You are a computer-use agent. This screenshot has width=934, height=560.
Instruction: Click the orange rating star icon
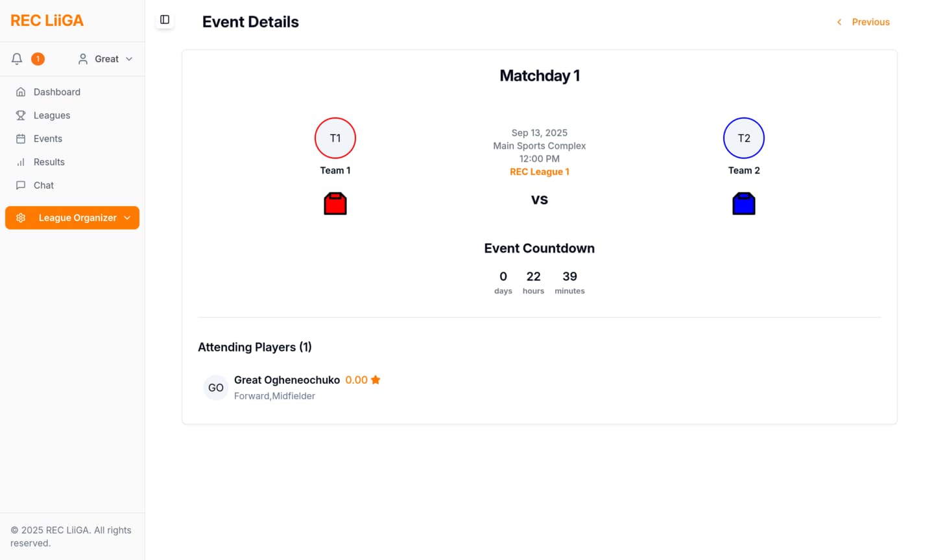click(376, 380)
